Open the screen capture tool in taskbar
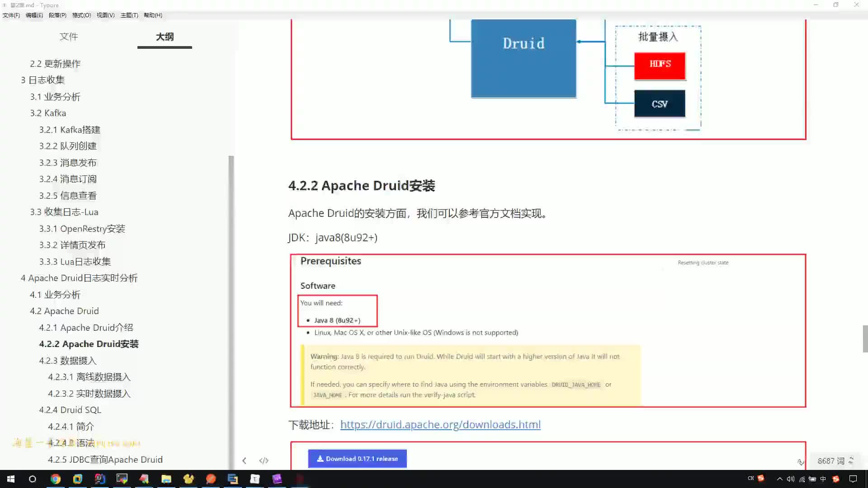The width and height of the screenshot is (868, 488). point(122,479)
